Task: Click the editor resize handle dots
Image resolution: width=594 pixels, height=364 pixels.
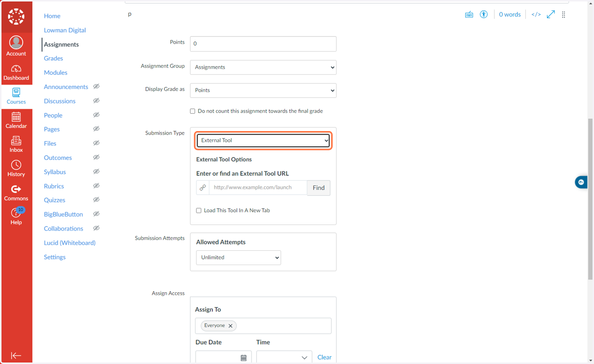Action: click(x=563, y=14)
